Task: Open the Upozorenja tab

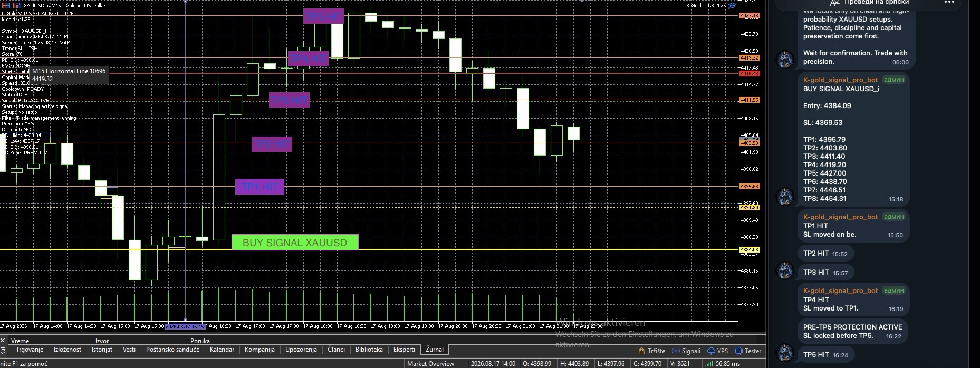Action: coord(301,350)
